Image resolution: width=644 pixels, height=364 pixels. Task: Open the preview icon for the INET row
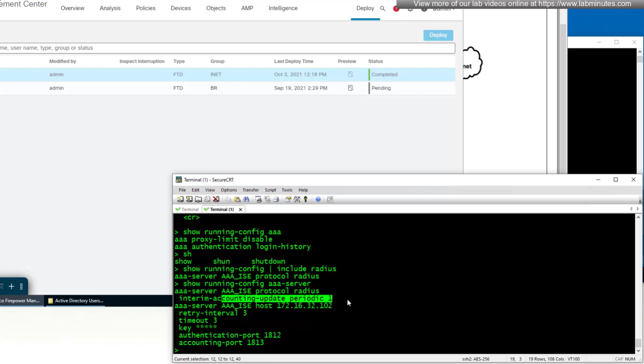(x=350, y=74)
